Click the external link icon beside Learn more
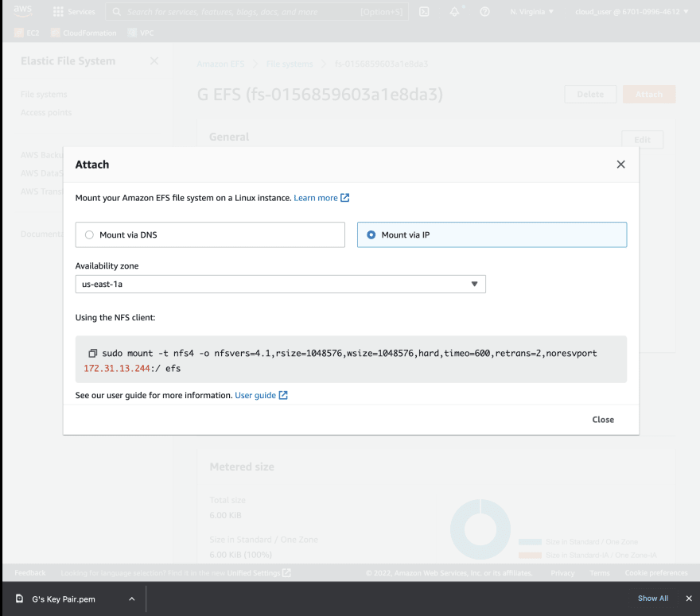The width and height of the screenshot is (700, 616). tap(344, 198)
